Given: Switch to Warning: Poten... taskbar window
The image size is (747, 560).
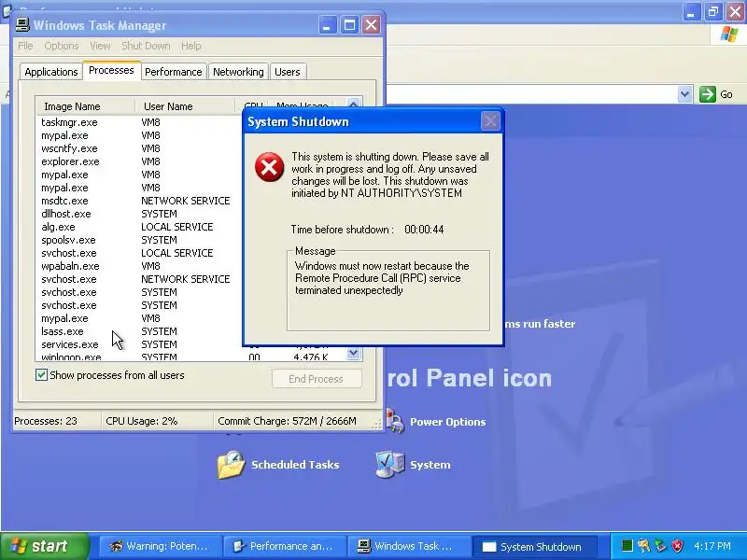Looking at the screenshot, I should coord(160,546).
